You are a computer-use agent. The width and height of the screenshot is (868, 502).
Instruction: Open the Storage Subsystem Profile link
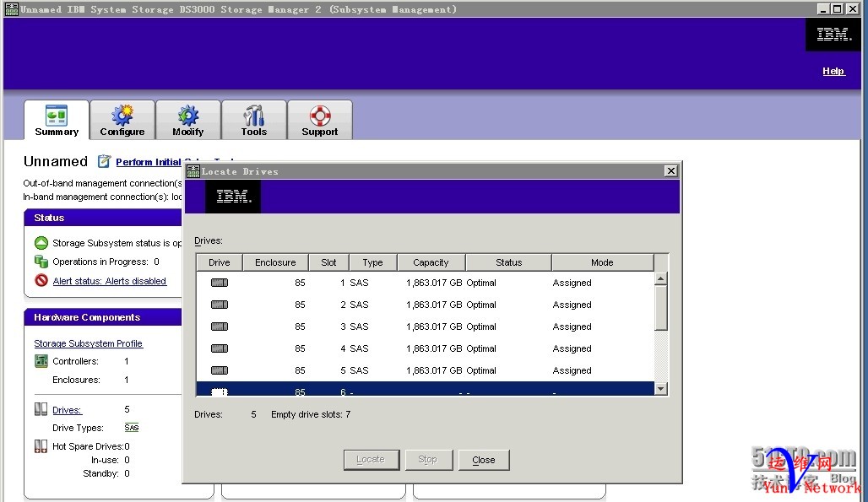click(x=89, y=343)
